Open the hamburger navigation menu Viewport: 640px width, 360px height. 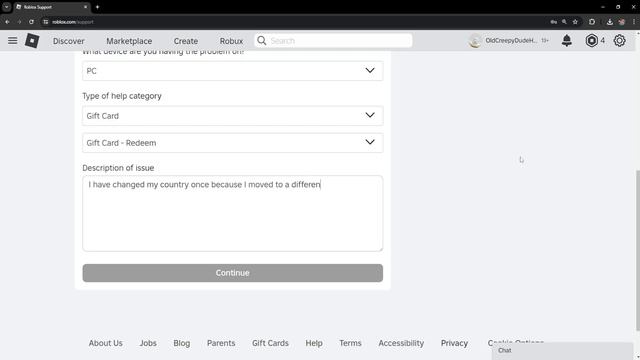pyautogui.click(x=13, y=40)
